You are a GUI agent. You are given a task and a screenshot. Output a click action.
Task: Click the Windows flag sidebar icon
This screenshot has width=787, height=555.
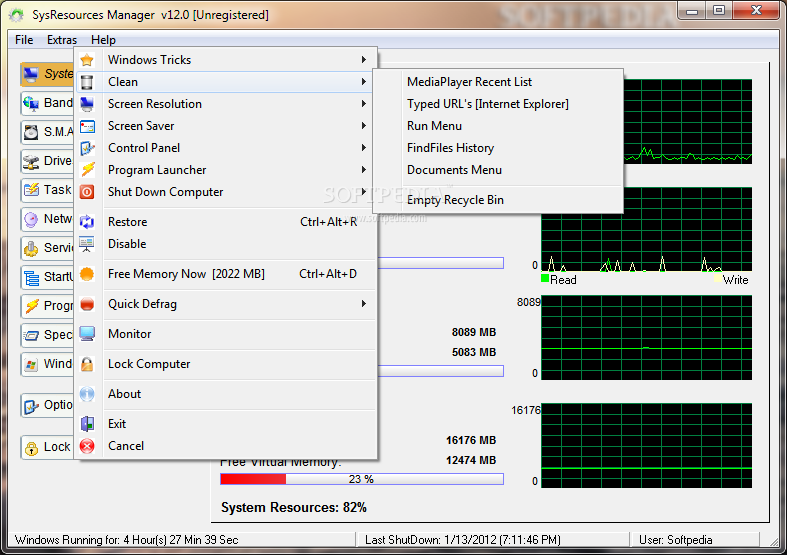click(x=31, y=364)
